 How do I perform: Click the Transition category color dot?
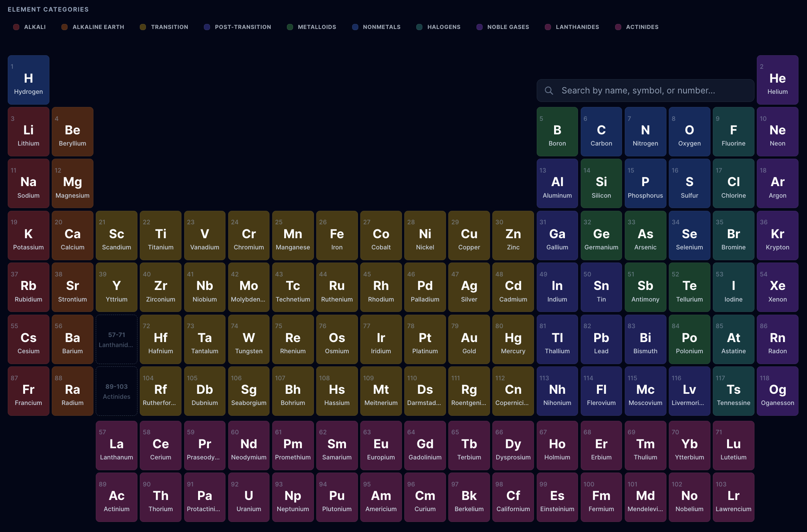[x=143, y=27]
